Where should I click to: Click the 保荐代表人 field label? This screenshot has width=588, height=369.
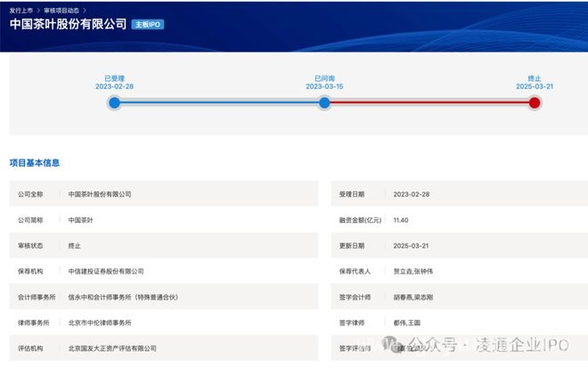click(x=355, y=271)
